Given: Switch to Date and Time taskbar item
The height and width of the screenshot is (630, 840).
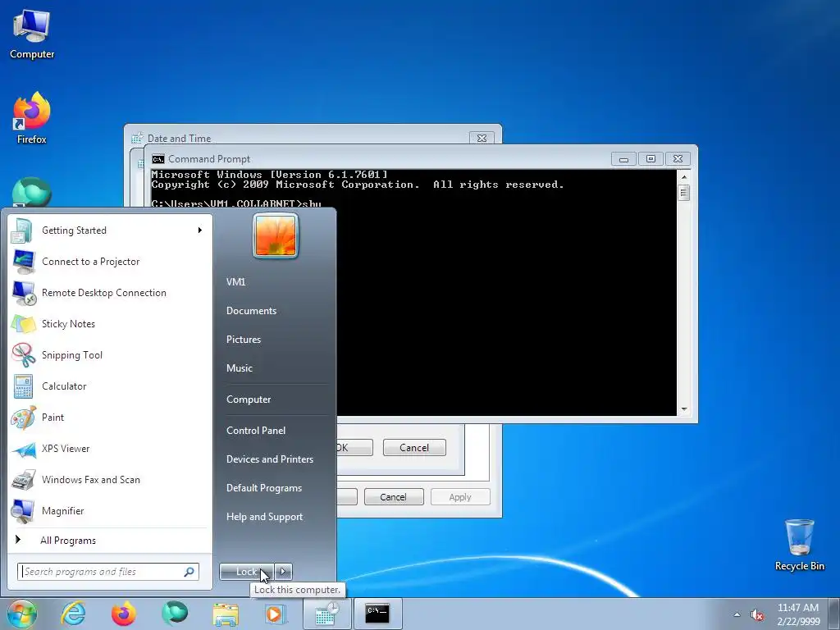Looking at the screenshot, I should (327, 614).
